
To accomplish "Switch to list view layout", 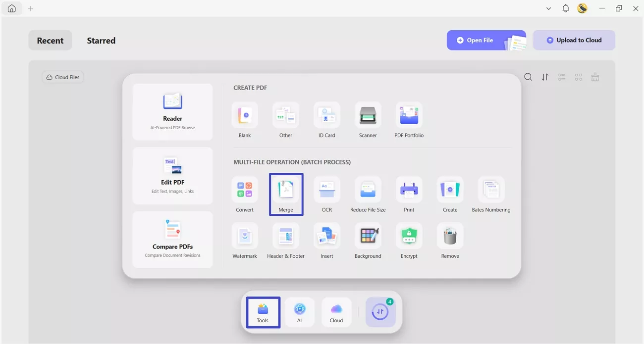I will pyautogui.click(x=562, y=77).
